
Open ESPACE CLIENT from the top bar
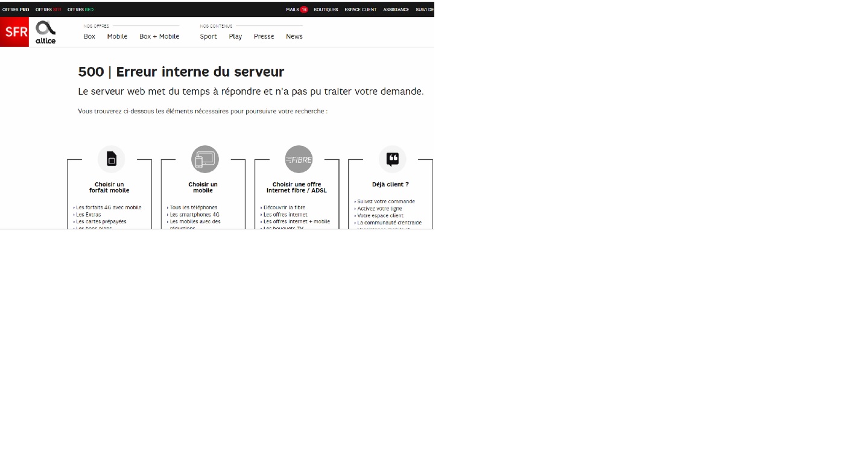(360, 9)
